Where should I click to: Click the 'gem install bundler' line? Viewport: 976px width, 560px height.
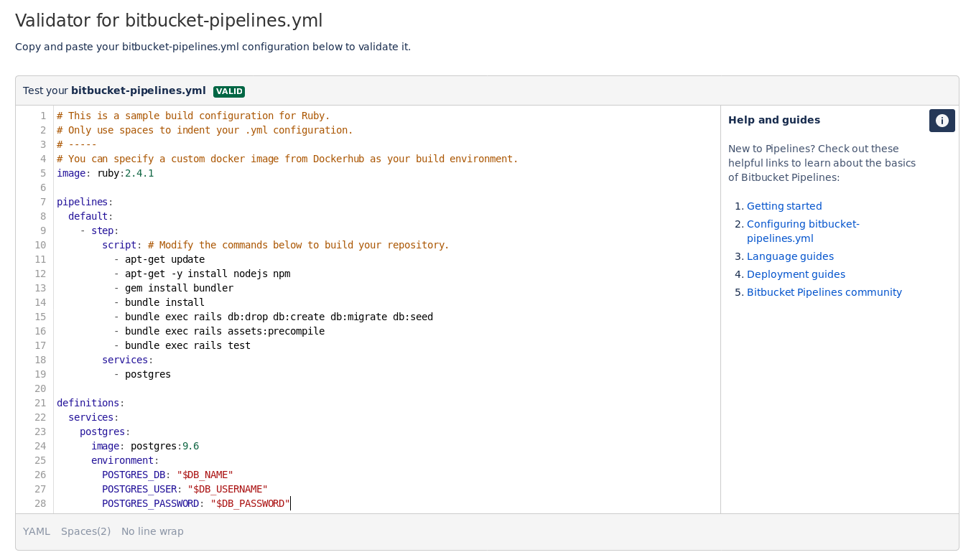179,288
